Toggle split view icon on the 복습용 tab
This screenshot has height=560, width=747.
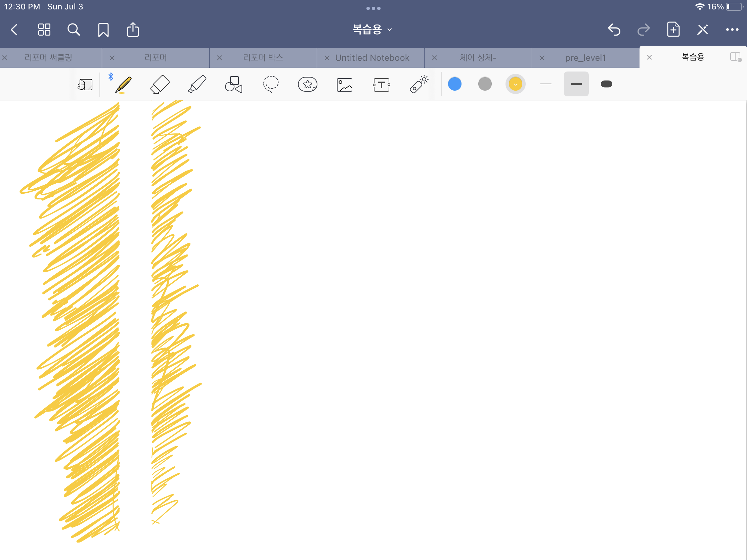[x=735, y=57]
